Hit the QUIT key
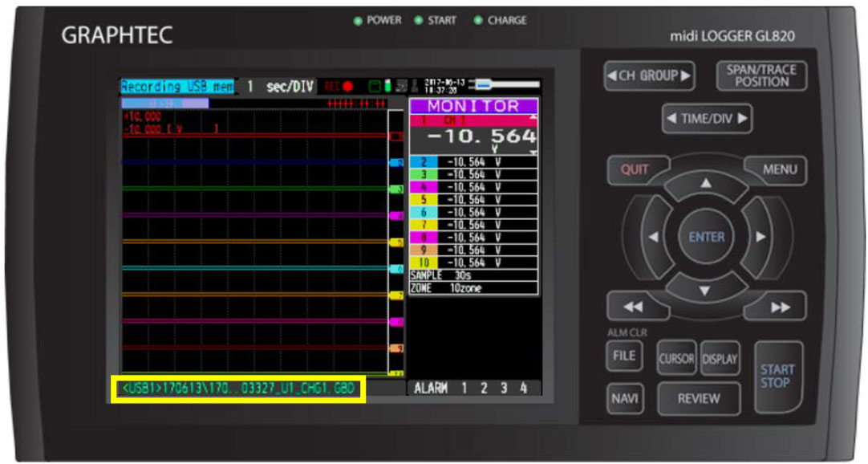Screen dimensions: 868x464 pos(635,169)
